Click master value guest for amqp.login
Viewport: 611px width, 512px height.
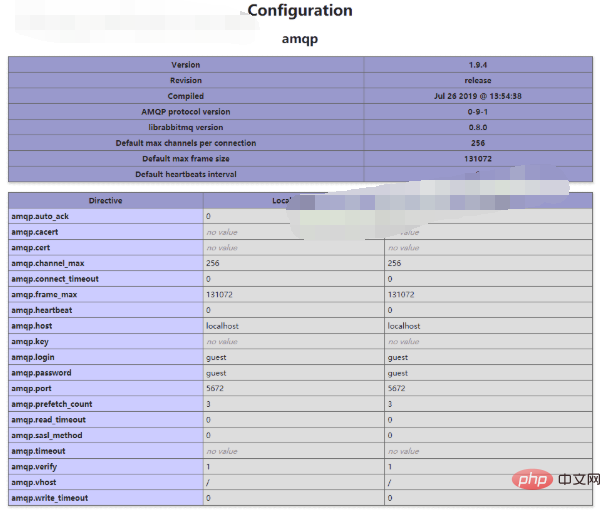coord(397,358)
